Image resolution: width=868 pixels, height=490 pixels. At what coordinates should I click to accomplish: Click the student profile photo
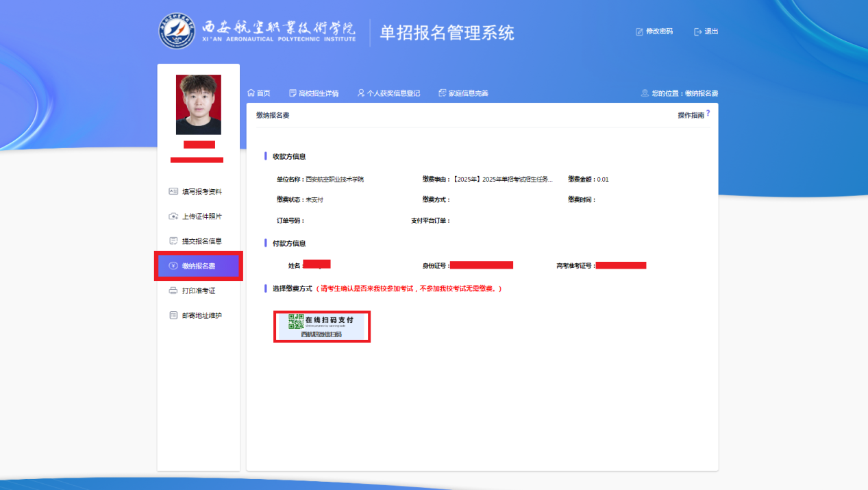tap(199, 104)
